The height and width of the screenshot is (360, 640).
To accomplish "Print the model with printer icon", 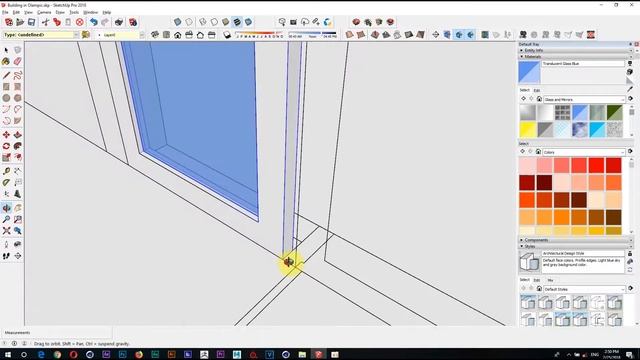I will tap(119, 22).
